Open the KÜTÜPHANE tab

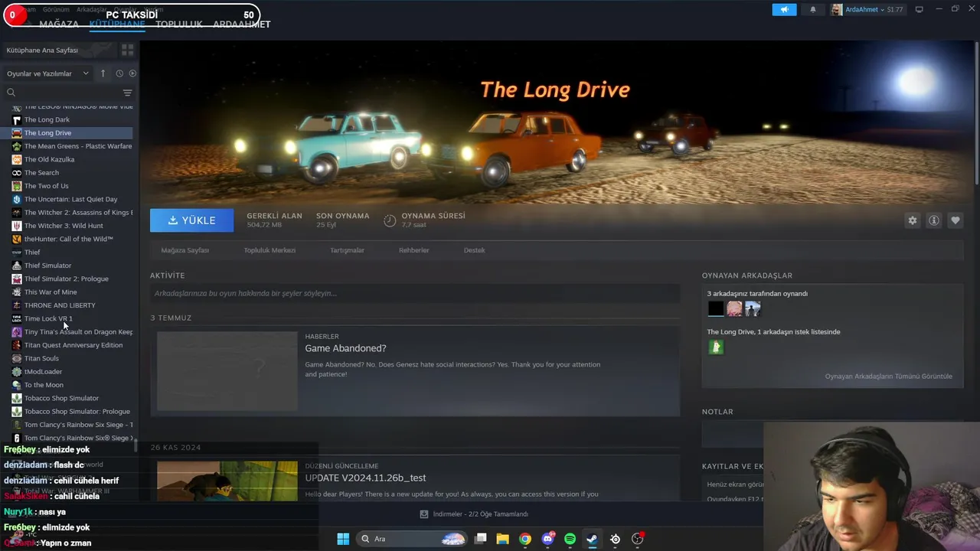(117, 24)
